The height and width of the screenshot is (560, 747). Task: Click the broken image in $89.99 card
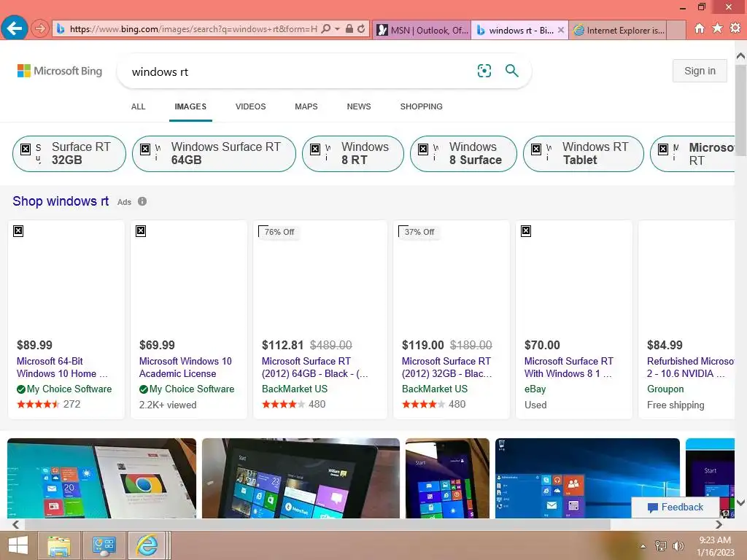(18, 231)
